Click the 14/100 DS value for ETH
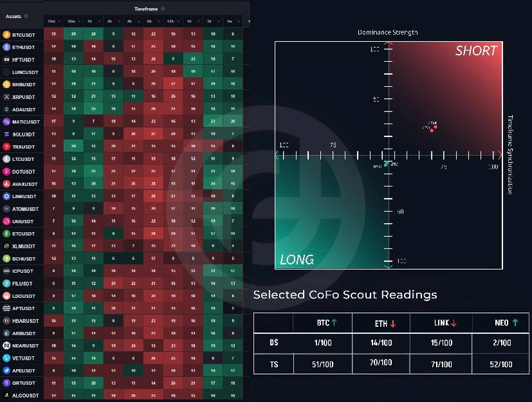The width and height of the screenshot is (532, 402). pos(381,343)
